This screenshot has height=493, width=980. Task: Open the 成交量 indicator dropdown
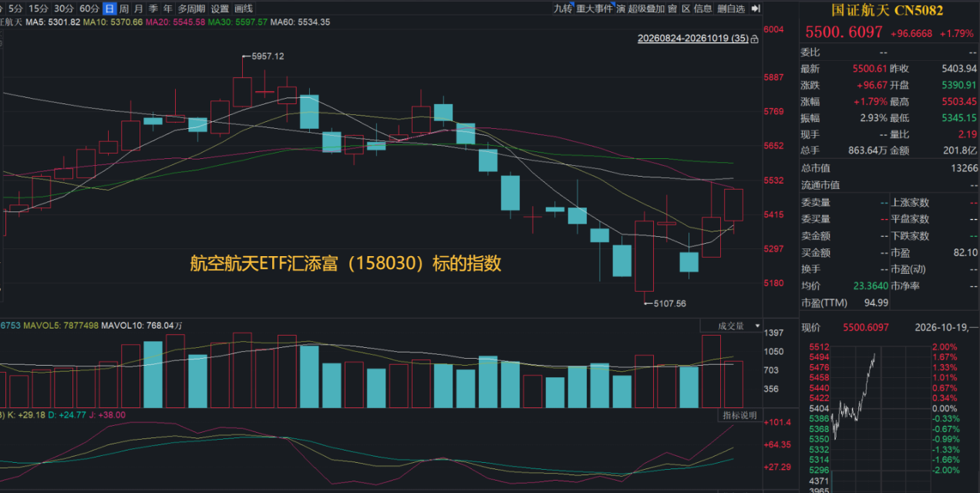pos(732,326)
